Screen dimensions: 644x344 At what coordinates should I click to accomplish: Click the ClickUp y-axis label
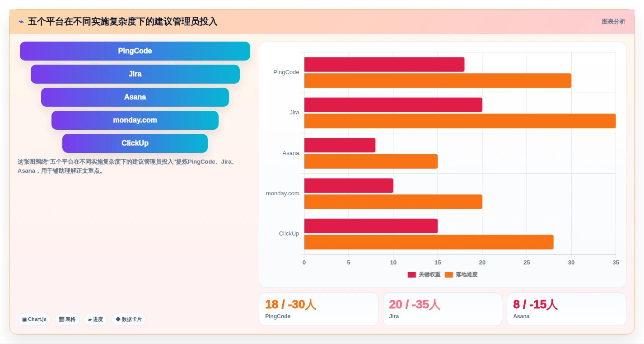point(289,234)
